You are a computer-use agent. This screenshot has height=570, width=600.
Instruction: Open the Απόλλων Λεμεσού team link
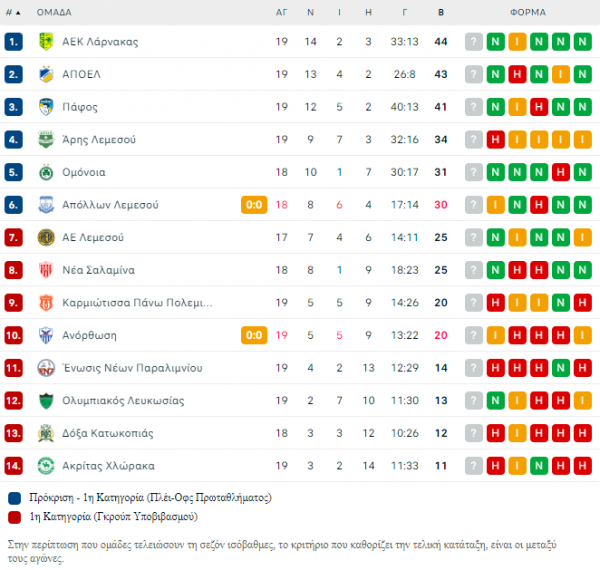110,205
